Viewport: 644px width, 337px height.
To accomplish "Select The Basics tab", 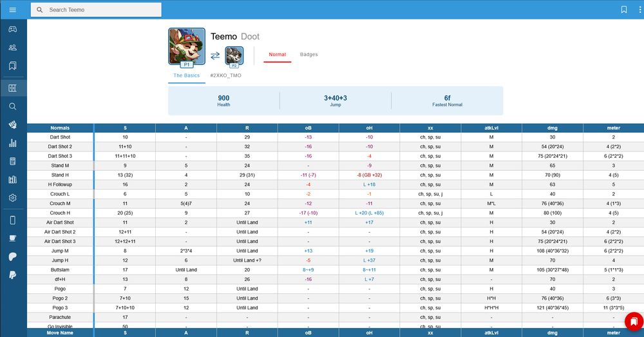I will (187, 75).
